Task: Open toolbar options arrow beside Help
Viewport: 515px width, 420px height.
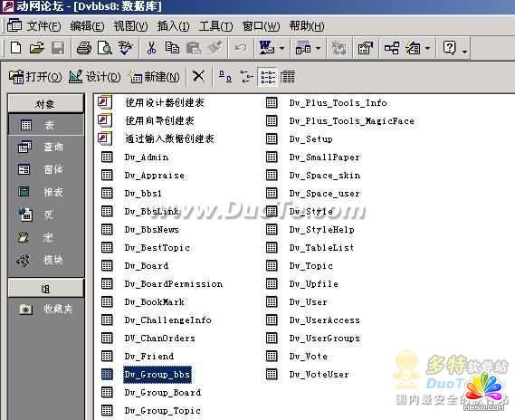Action: tap(464, 52)
